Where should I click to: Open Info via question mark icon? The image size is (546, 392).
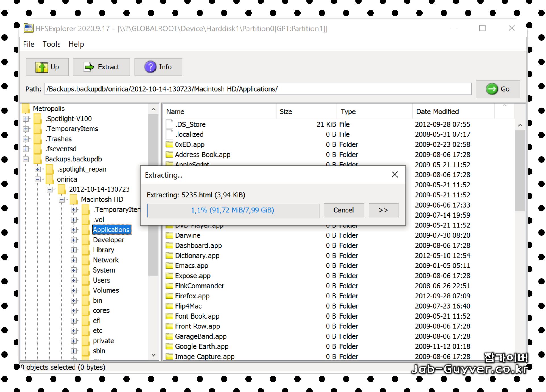point(150,67)
